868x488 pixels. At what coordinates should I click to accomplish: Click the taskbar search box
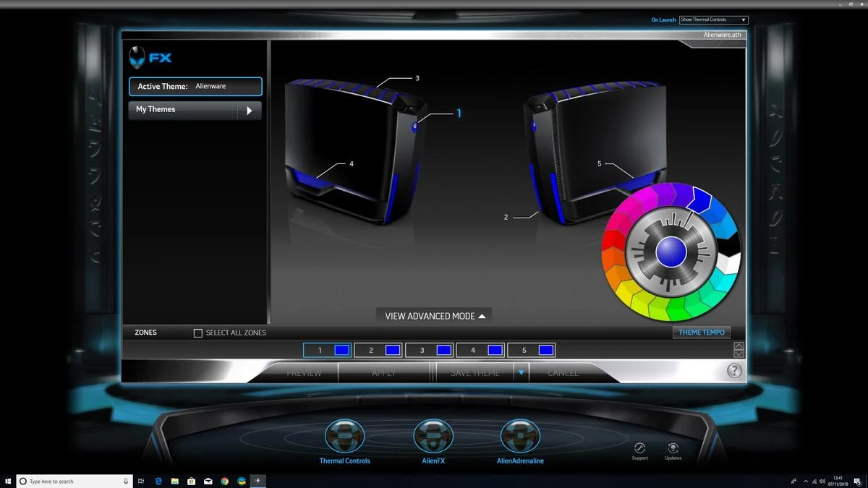coord(74,481)
